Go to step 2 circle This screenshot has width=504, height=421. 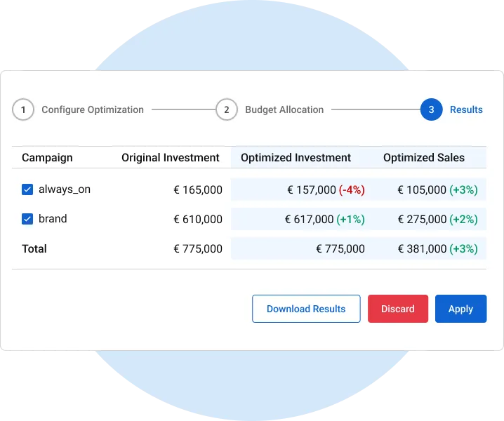(227, 109)
